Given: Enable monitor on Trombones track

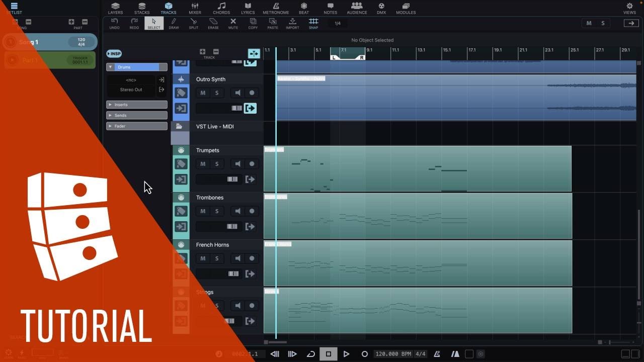Looking at the screenshot, I should tap(238, 211).
